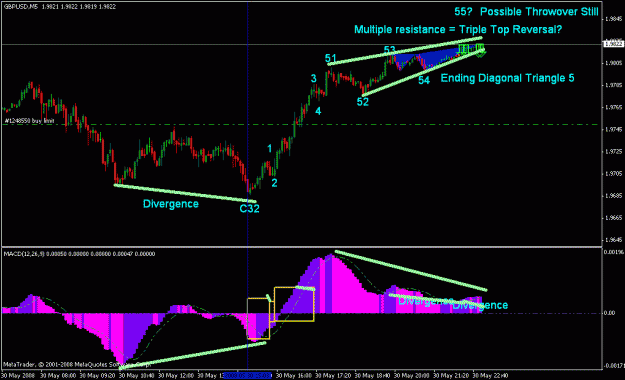Click the "30 May 2008" time axis label
625x380 pixels.
click(x=18, y=376)
